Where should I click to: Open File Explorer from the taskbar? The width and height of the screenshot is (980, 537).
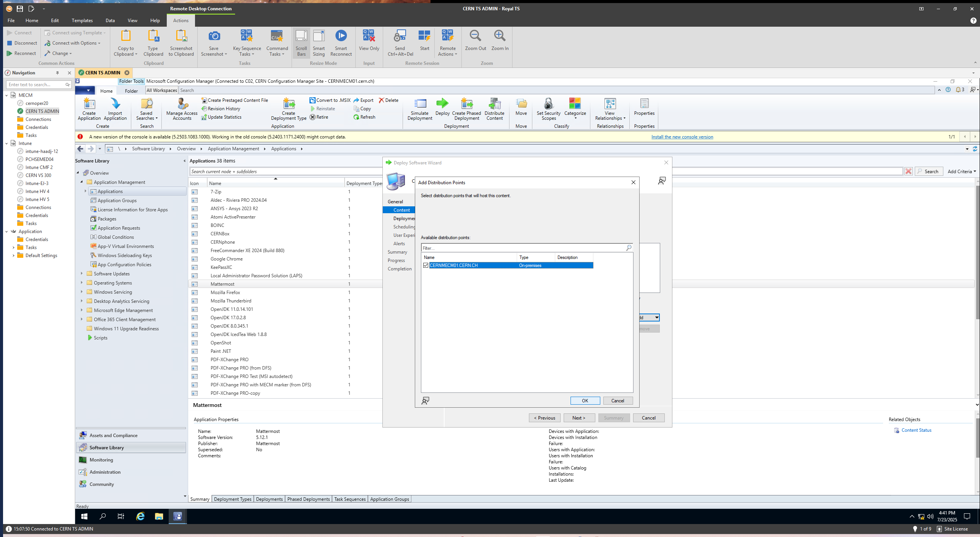coord(159,516)
